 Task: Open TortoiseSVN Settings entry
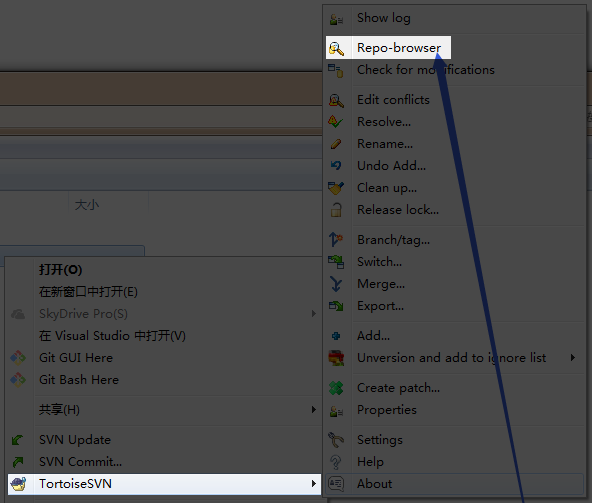point(380,440)
